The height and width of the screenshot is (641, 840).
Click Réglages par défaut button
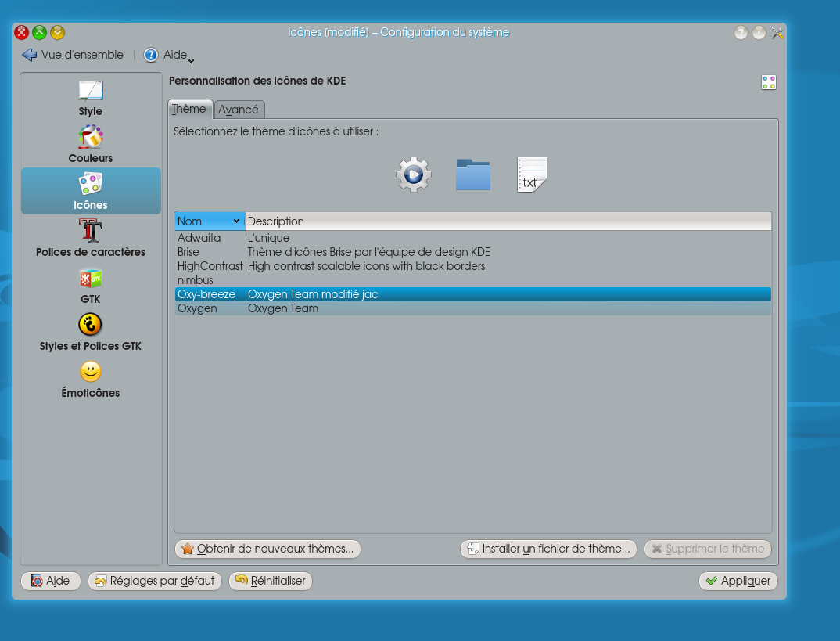[155, 581]
